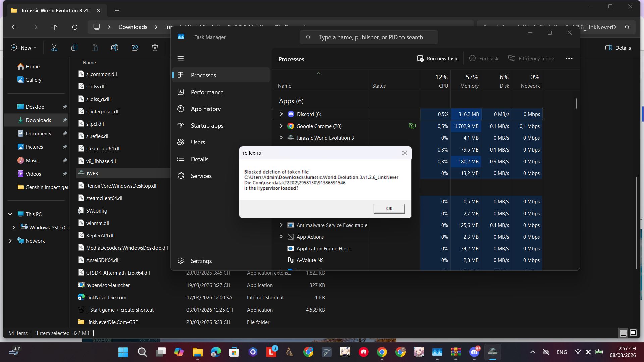
Task: Show hidden system tray icons
Action: pyautogui.click(x=532, y=352)
